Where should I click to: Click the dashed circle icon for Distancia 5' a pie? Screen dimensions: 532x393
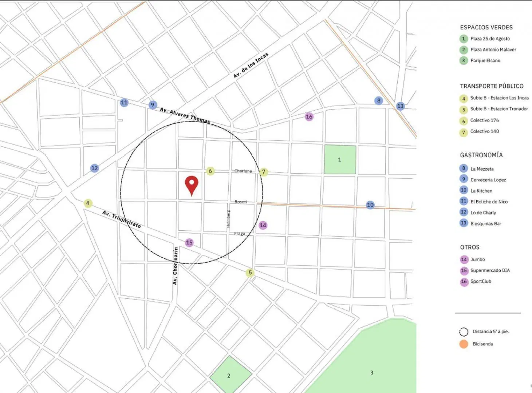(464, 332)
